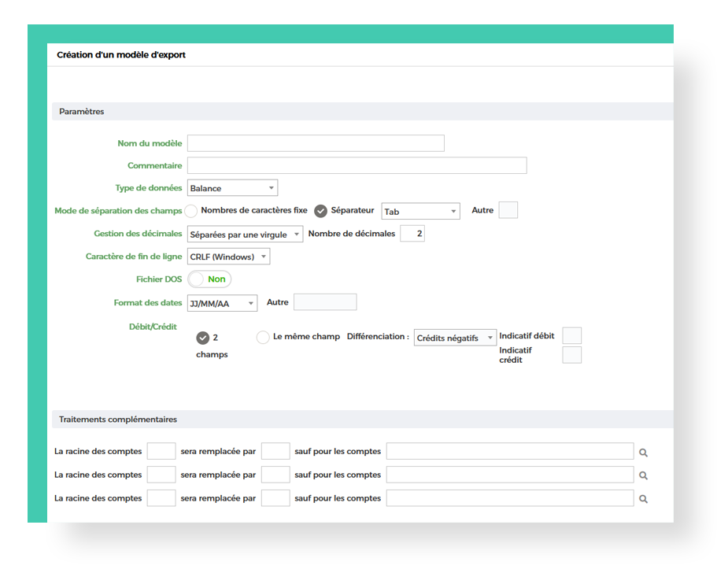Open 'Caractère de fin de ligne' dropdown

point(228,257)
